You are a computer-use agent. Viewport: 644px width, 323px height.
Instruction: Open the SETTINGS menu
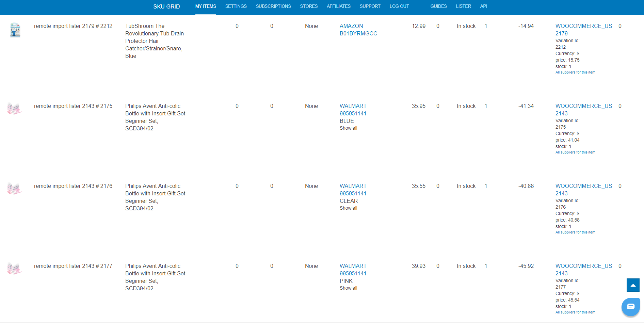[x=236, y=6]
